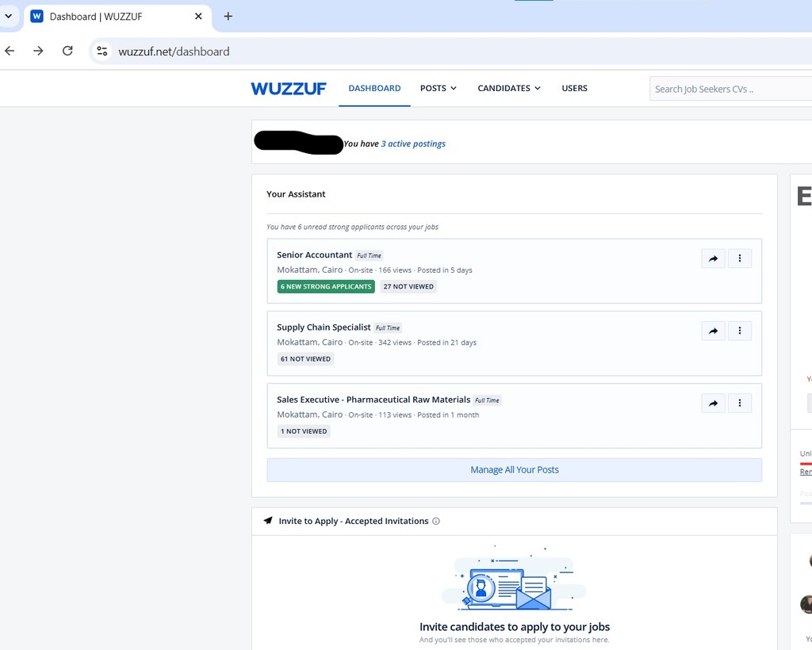Share the Senior Accountant job post
Viewport: 812px width, 650px height.
pyautogui.click(x=713, y=258)
